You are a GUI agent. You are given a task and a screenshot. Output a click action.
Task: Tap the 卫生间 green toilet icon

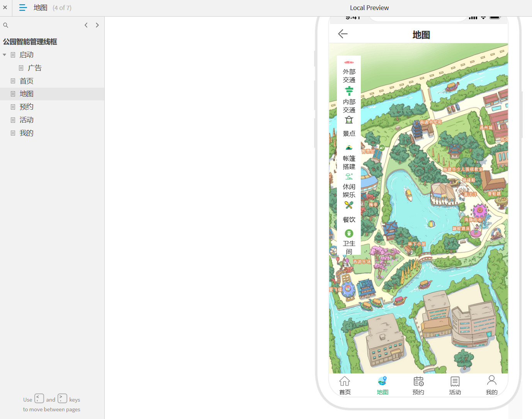[349, 233]
